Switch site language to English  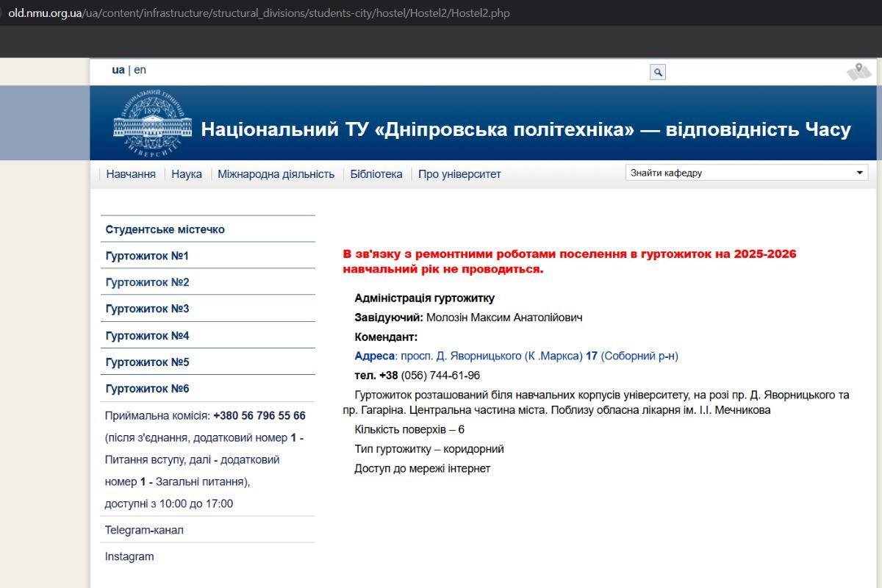pos(140,69)
